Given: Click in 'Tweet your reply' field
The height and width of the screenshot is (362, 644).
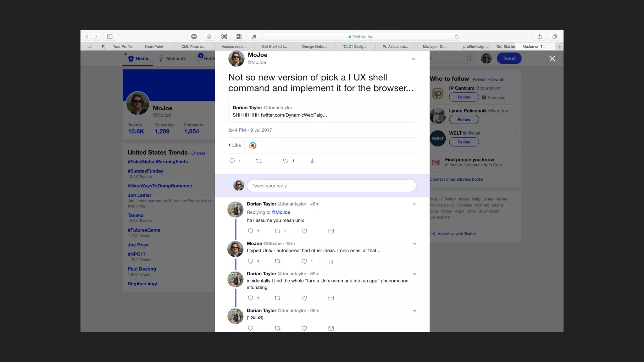Looking at the screenshot, I should pos(331,186).
